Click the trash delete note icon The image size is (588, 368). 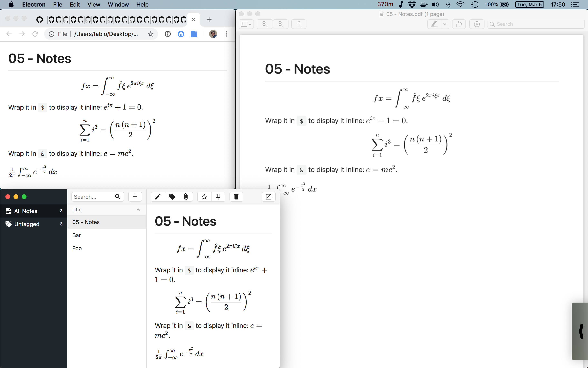(236, 197)
